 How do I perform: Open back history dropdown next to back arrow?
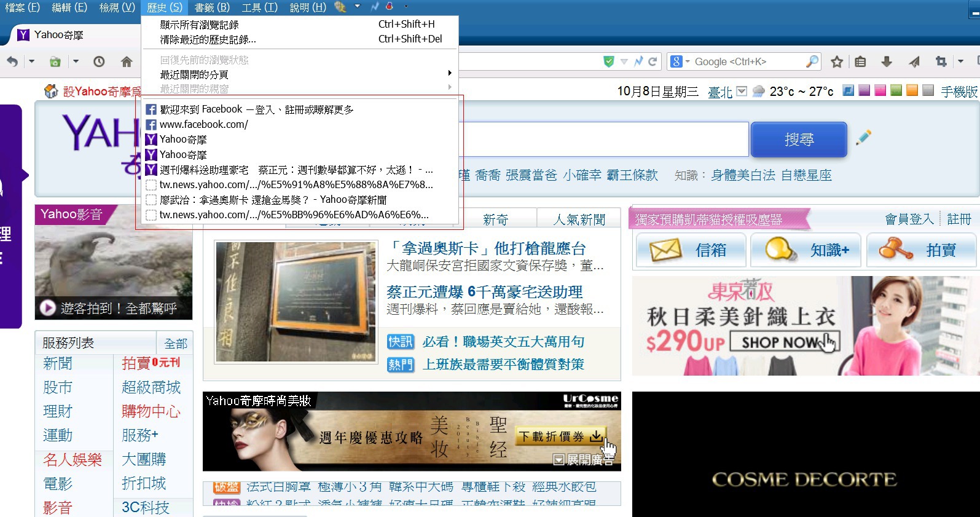click(31, 61)
